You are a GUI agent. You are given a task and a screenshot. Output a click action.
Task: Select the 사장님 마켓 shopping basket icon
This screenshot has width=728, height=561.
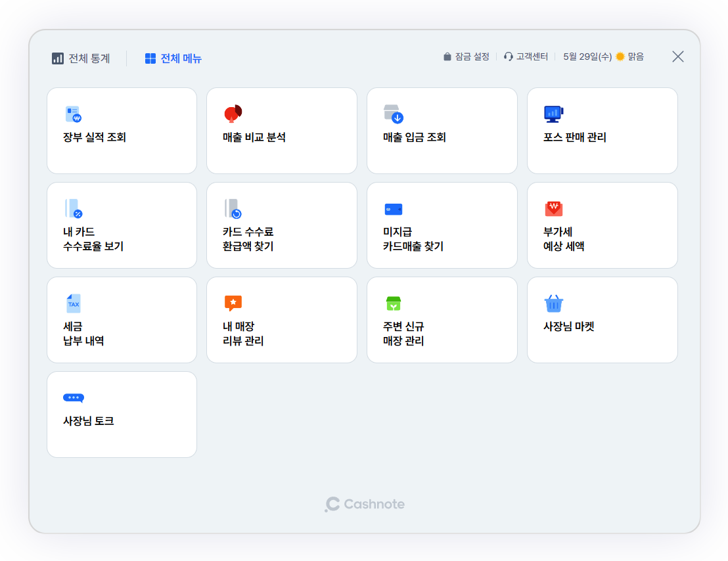(553, 303)
